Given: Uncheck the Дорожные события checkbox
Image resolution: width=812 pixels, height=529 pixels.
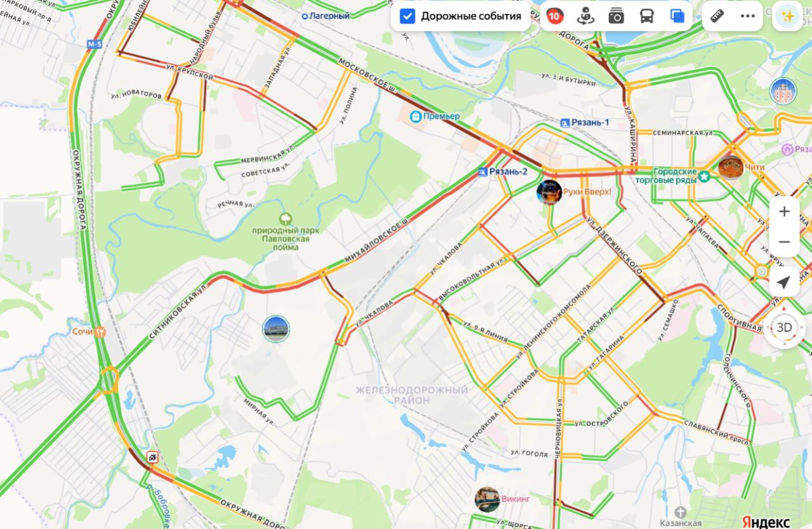Looking at the screenshot, I should (407, 16).
